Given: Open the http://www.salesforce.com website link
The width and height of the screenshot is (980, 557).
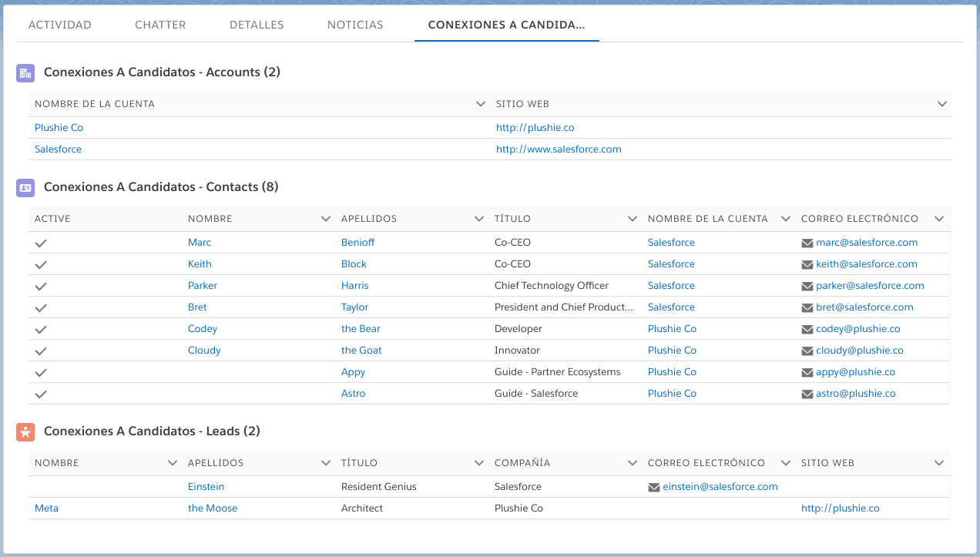Looking at the screenshot, I should [559, 149].
